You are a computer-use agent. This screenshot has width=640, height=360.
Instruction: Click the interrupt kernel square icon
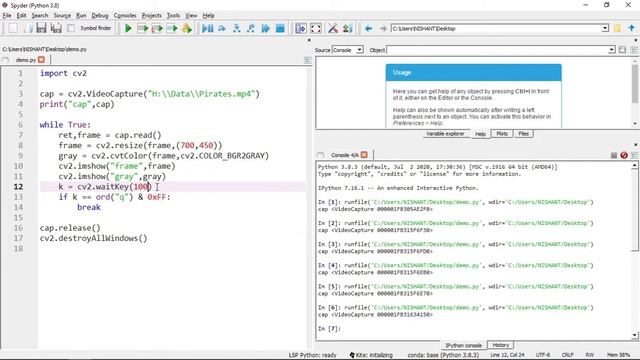pos(614,155)
